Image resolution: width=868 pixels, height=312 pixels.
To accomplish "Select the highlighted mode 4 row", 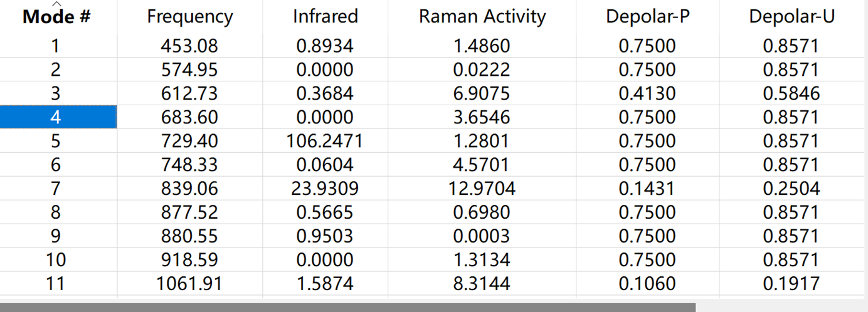I will pos(58,117).
